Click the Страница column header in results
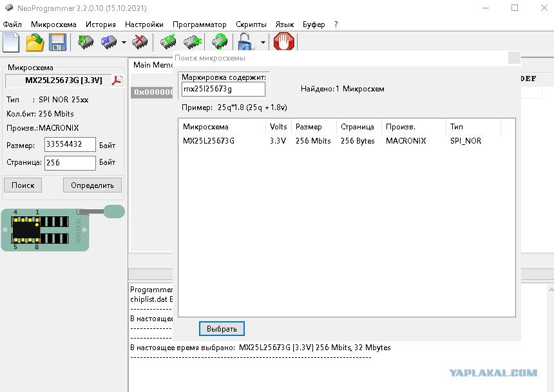 359,127
